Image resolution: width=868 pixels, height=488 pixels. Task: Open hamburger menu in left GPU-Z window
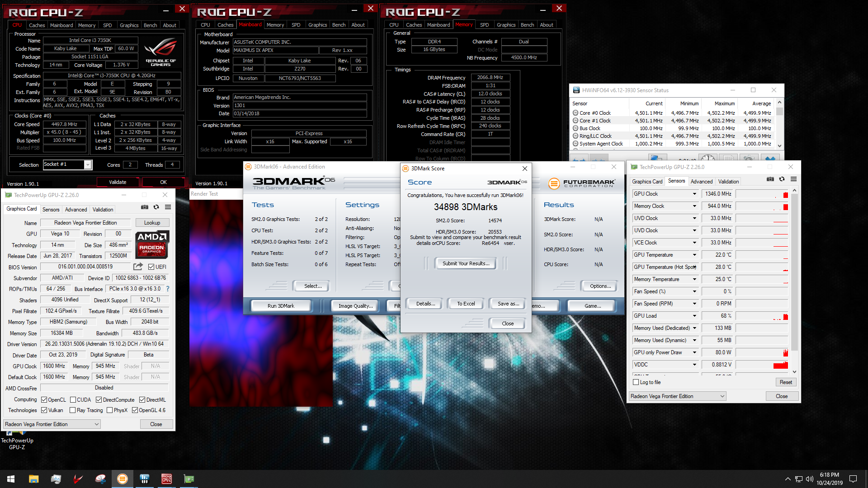pyautogui.click(x=168, y=207)
